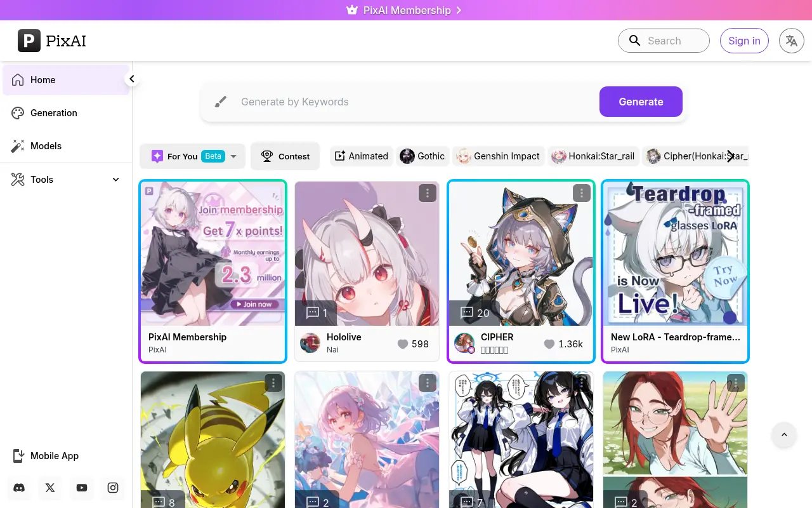Open the language translation icon
812x508 pixels.
pos(791,41)
